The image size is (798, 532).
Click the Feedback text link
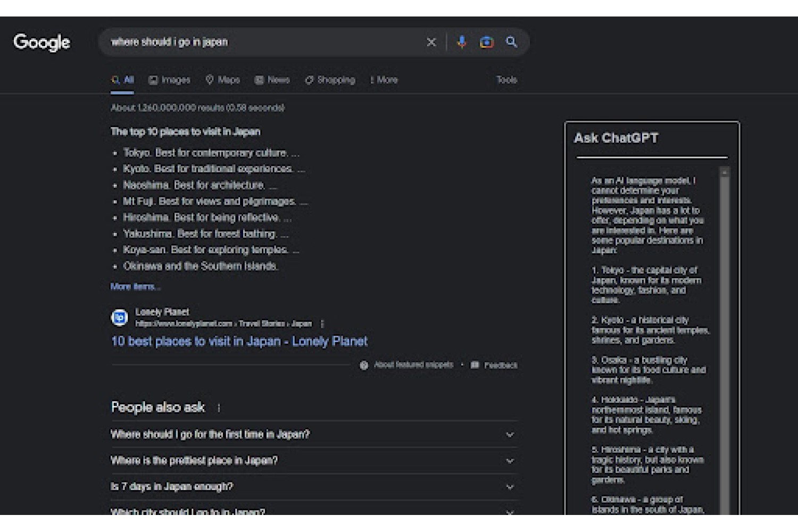(501, 365)
